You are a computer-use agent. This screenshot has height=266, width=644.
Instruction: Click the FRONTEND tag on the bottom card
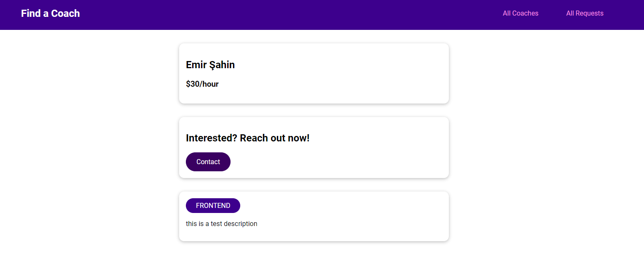pyautogui.click(x=213, y=205)
